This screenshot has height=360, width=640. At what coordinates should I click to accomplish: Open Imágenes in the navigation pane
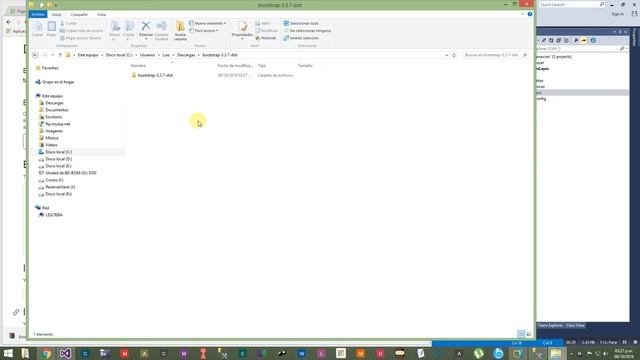tap(54, 131)
